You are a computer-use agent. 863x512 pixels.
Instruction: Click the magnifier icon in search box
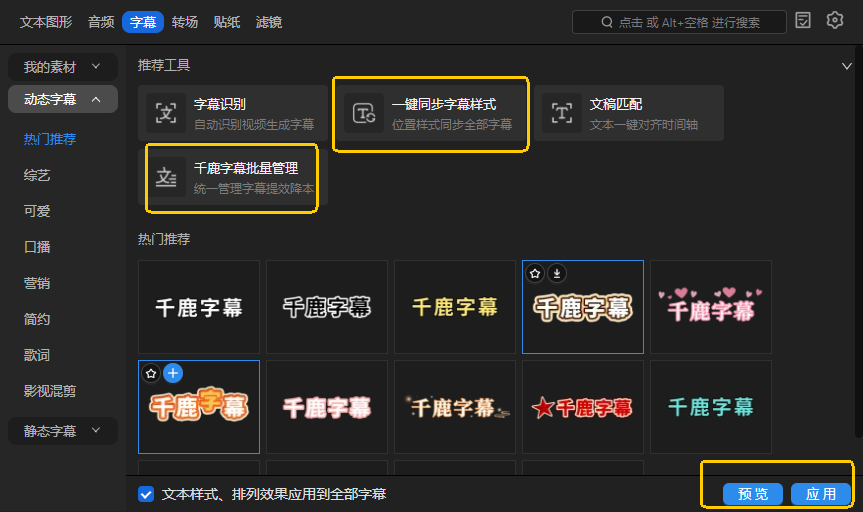607,22
